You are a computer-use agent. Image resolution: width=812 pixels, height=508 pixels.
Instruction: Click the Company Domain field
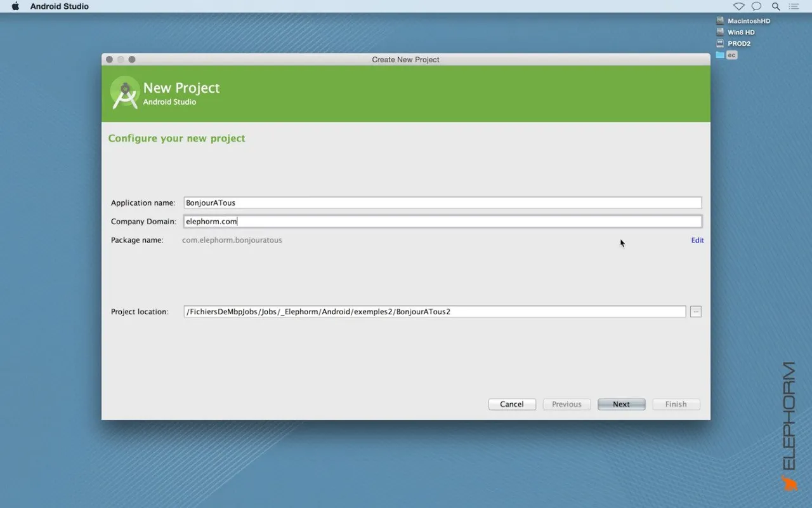(443, 222)
